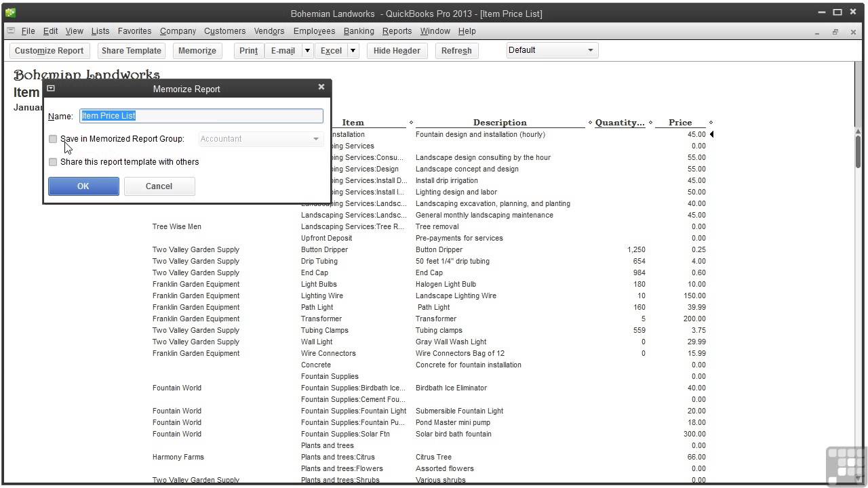
Task: Click the Share Template button
Action: [x=132, y=51]
